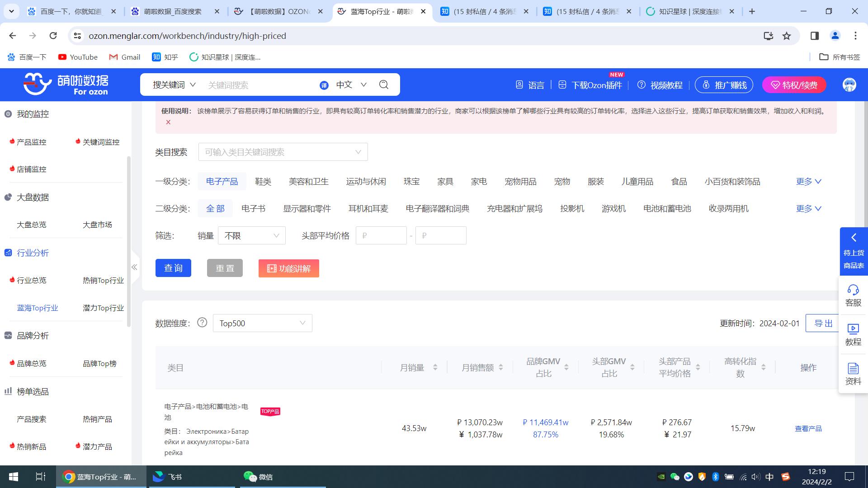This screenshot has height=488, width=868.
Task: Select the 鞋类 category tab
Action: click(263, 181)
